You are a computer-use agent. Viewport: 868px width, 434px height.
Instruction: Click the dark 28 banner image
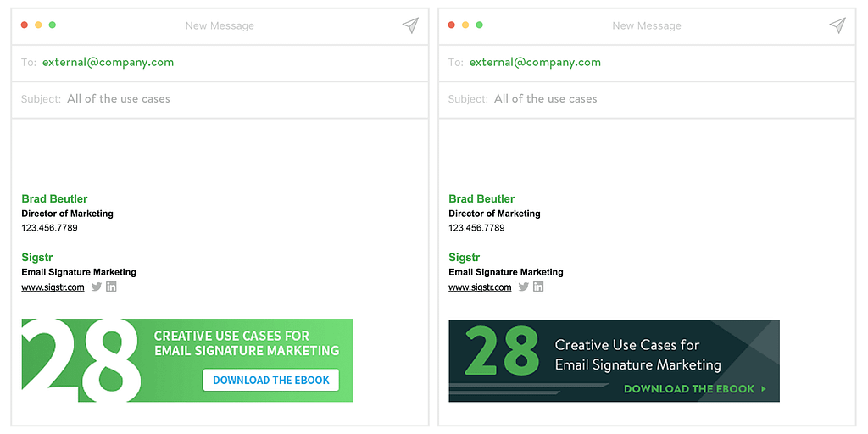pyautogui.click(x=614, y=360)
